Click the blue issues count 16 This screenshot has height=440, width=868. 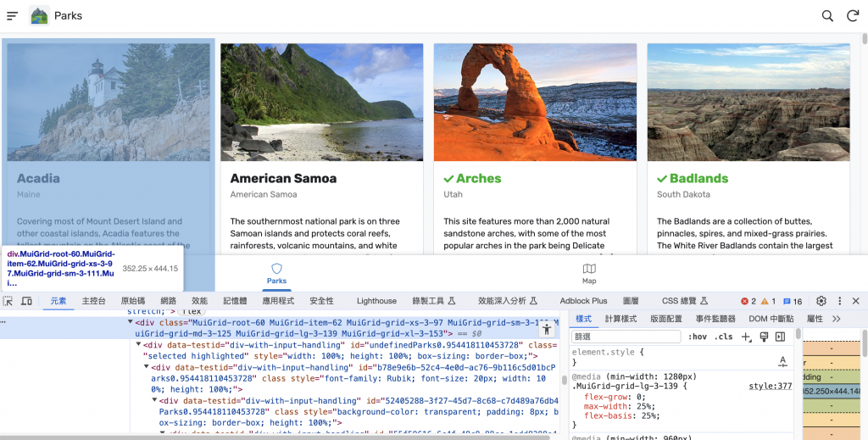793,301
